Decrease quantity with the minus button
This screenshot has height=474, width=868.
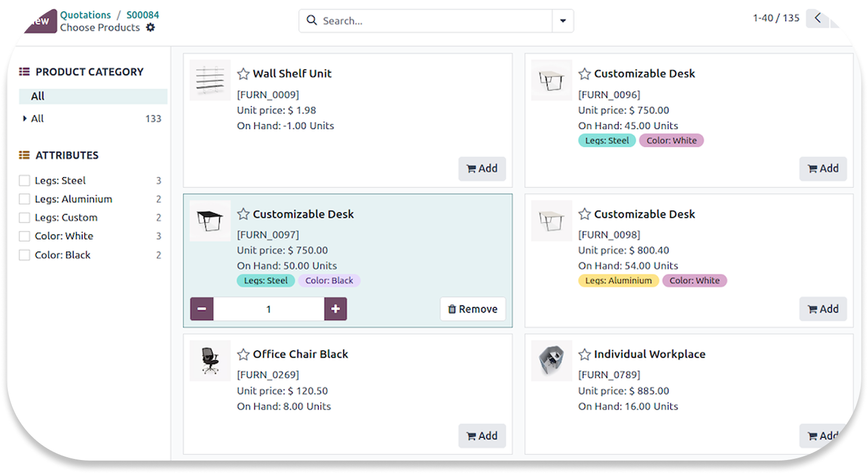tap(202, 309)
